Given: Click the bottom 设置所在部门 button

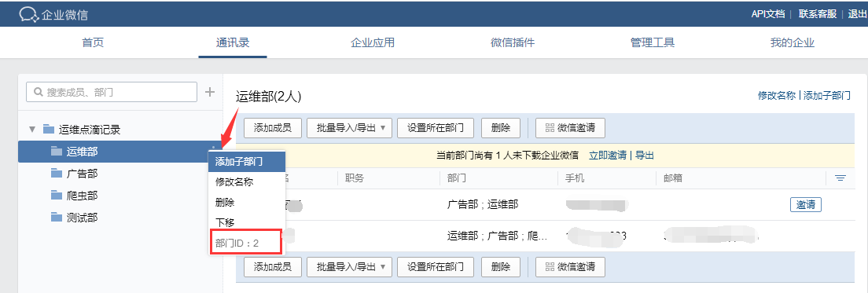Looking at the screenshot, I should (436, 266).
